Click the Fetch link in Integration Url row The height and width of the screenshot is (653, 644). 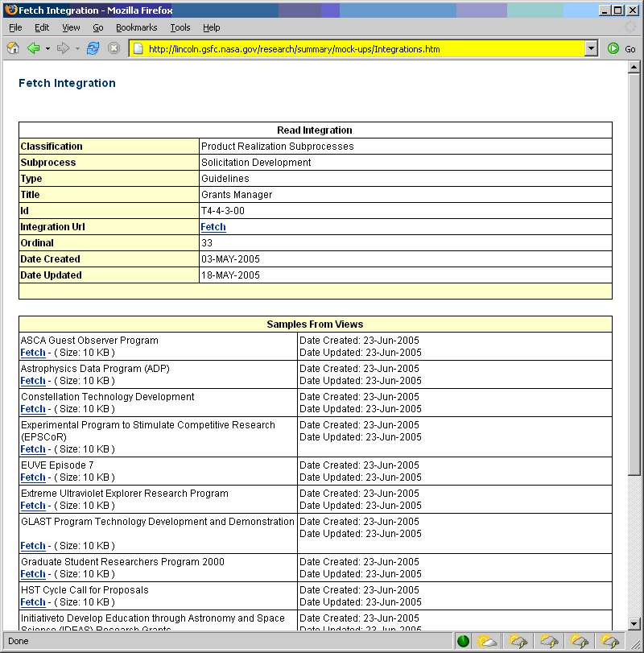(213, 227)
